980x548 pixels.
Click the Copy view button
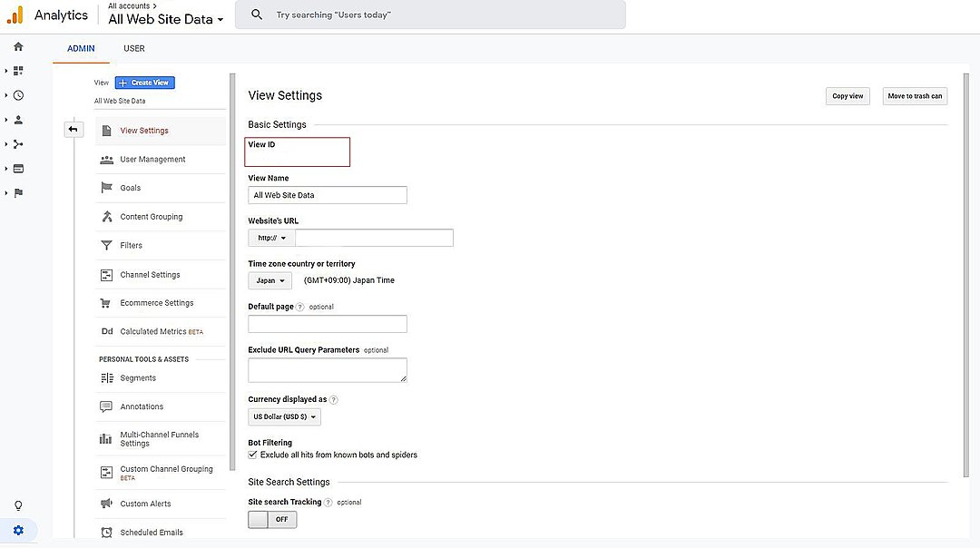pos(848,96)
